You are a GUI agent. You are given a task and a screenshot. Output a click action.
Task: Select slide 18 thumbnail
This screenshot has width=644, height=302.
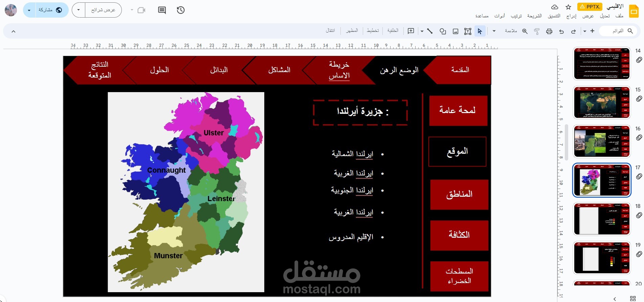602,219
